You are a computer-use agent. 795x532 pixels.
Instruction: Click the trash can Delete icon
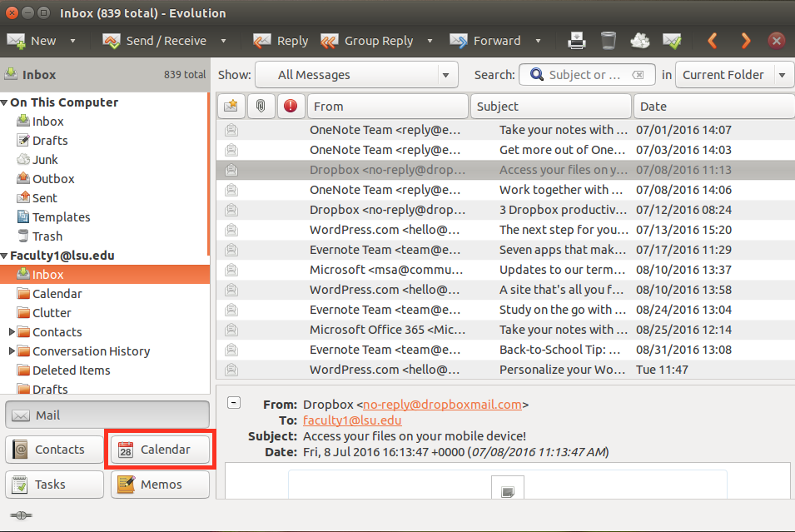(609, 40)
